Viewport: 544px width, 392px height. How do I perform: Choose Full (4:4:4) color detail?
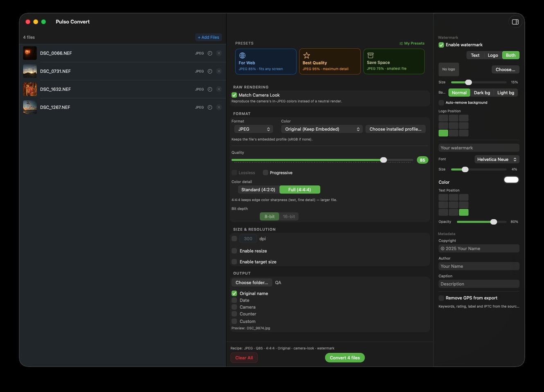click(x=299, y=189)
